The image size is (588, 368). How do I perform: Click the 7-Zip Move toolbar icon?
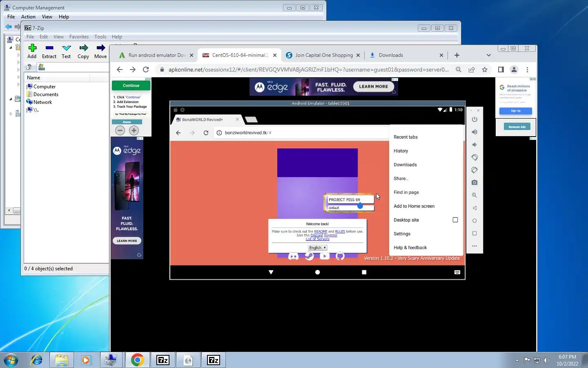point(100,48)
